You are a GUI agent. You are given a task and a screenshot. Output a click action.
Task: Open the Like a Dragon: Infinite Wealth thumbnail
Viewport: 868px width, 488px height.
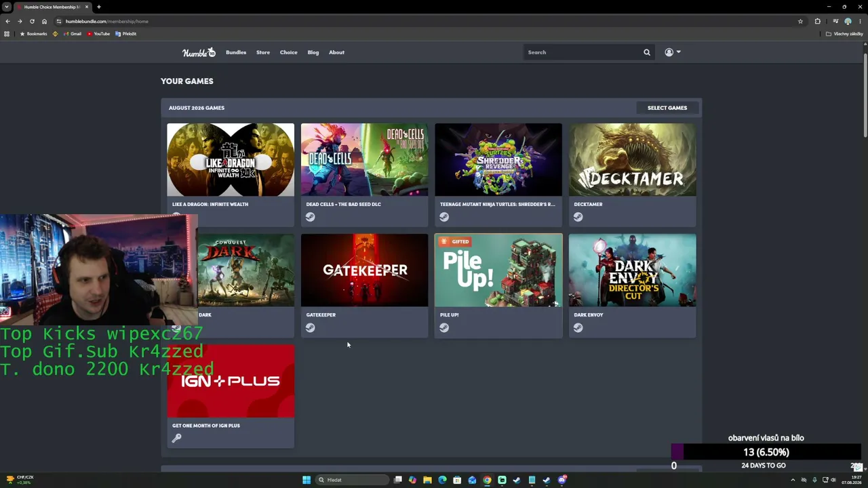click(x=231, y=160)
